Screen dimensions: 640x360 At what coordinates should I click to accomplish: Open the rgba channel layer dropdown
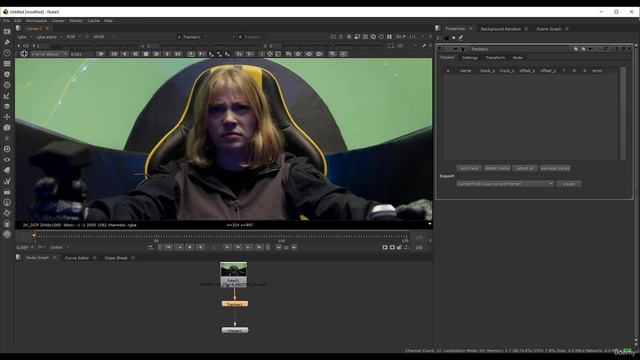24,37
